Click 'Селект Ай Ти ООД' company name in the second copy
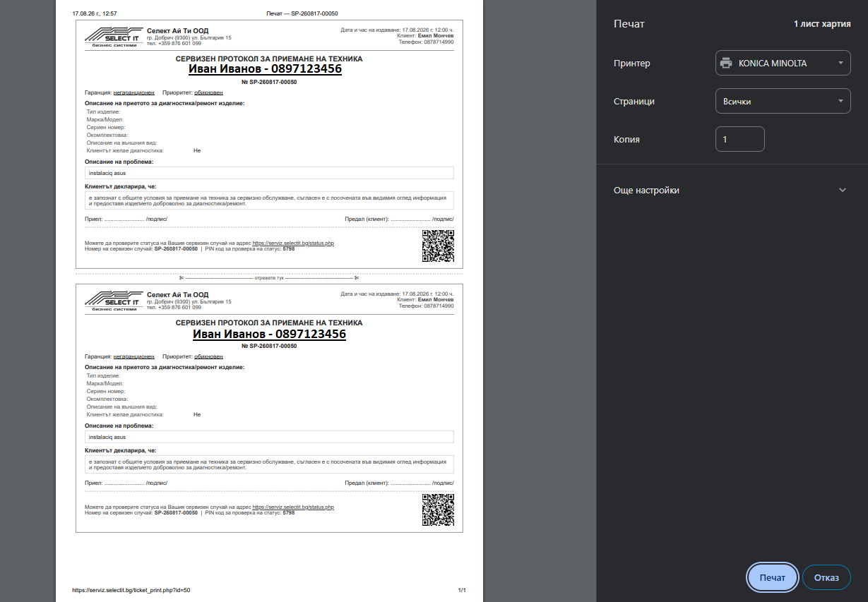Screen dimensions: 868x602 [177, 294]
